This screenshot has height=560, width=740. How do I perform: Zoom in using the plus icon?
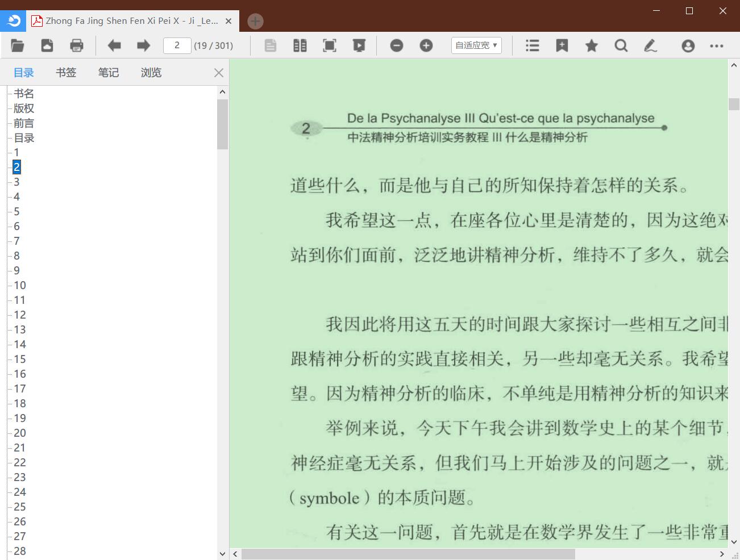click(x=426, y=45)
